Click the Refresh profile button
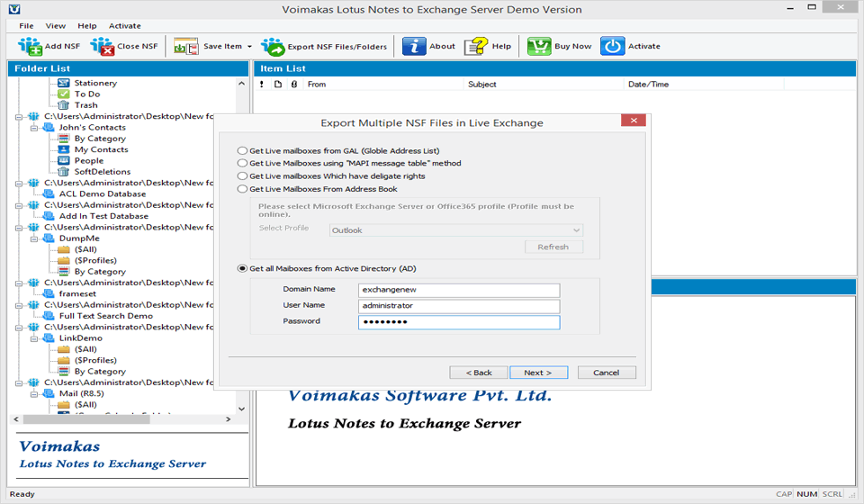864x504 pixels. 553,247
